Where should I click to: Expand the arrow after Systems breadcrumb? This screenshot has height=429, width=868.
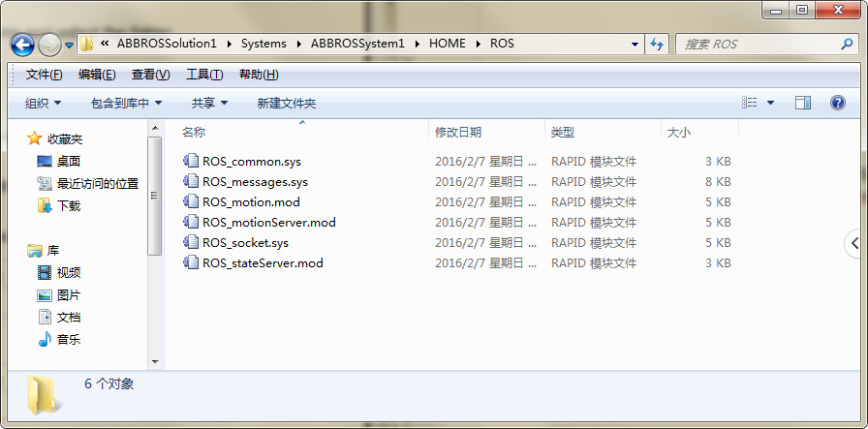tap(299, 45)
